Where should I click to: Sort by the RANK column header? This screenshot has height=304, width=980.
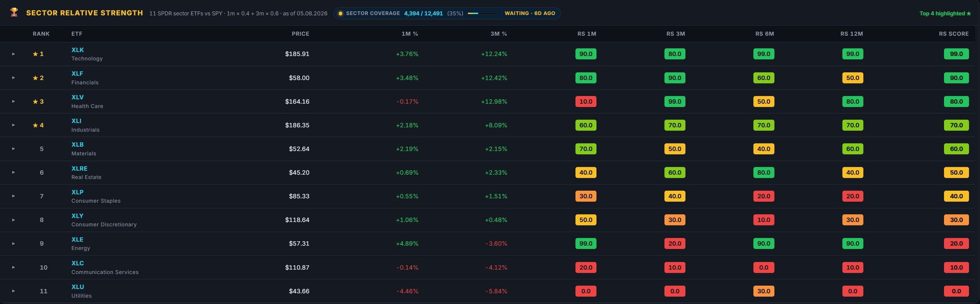coord(41,34)
